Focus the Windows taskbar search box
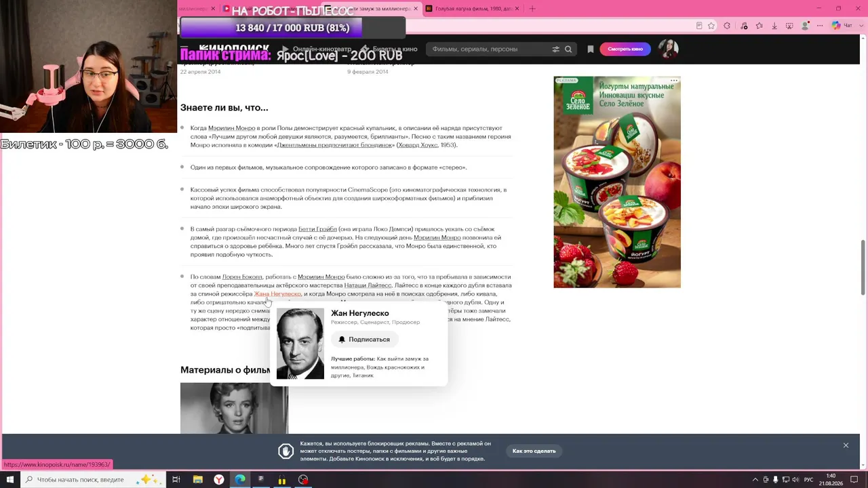The height and width of the screenshot is (488, 868). point(94,480)
